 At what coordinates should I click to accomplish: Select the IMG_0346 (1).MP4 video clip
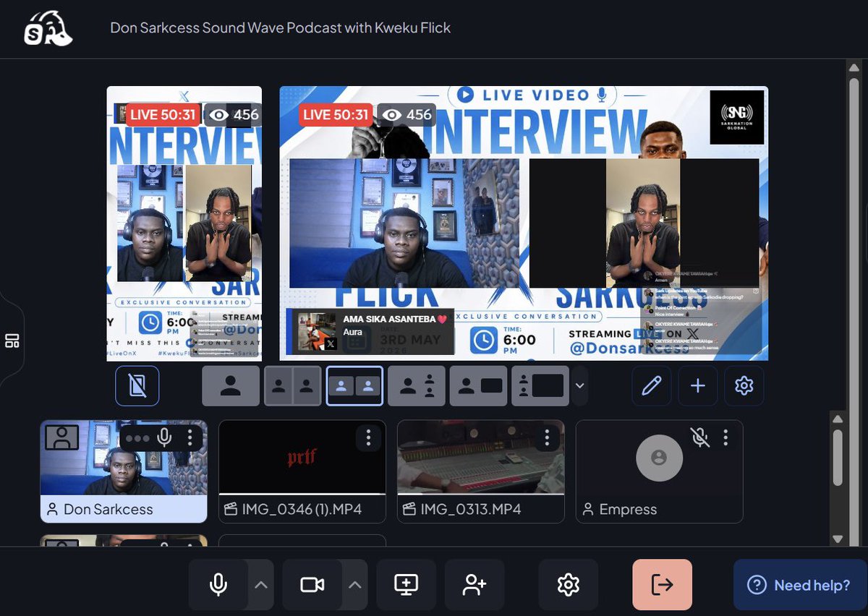pyautogui.click(x=302, y=471)
